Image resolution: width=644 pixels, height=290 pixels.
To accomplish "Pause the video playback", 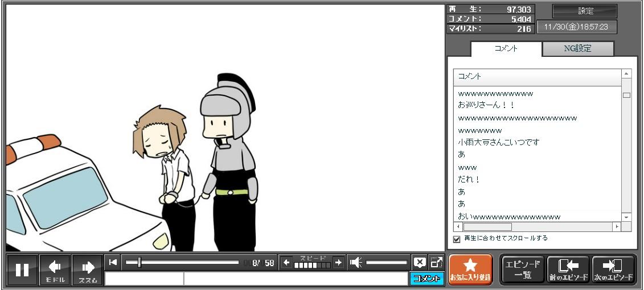I will tap(22, 270).
